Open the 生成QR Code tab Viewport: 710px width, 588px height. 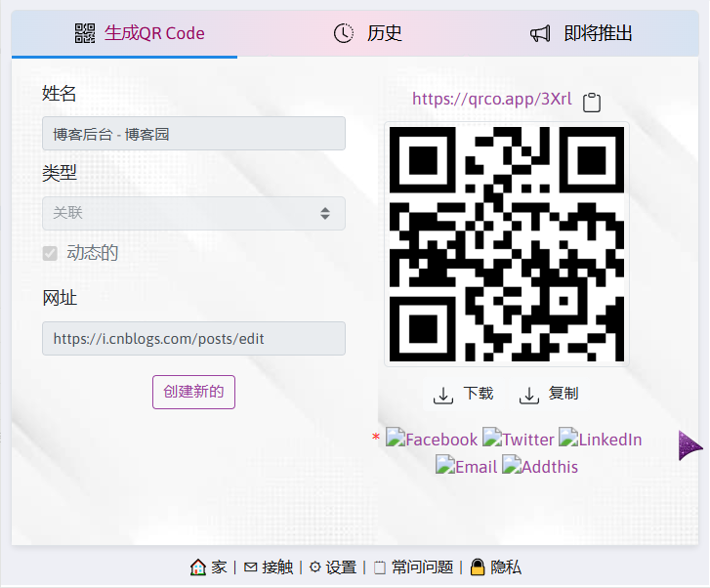coord(124,34)
